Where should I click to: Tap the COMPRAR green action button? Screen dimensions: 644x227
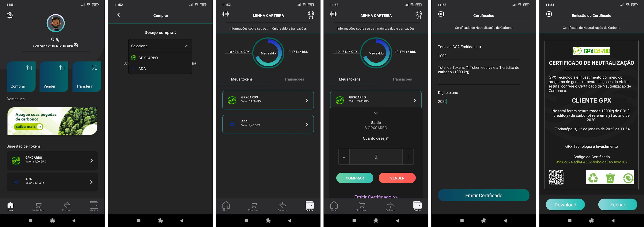click(x=354, y=178)
